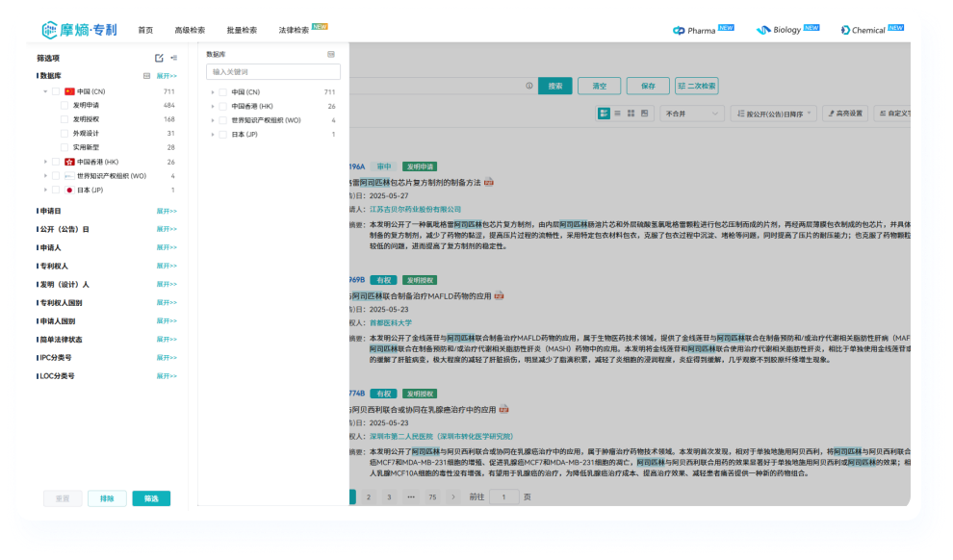Open 法律检索 in top navigation
This screenshot has width=953, height=560.
coord(295,30)
